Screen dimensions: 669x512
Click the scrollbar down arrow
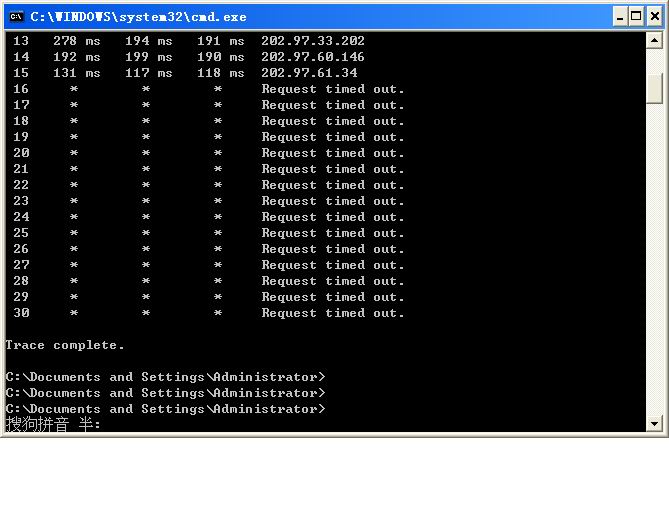[x=655, y=424]
